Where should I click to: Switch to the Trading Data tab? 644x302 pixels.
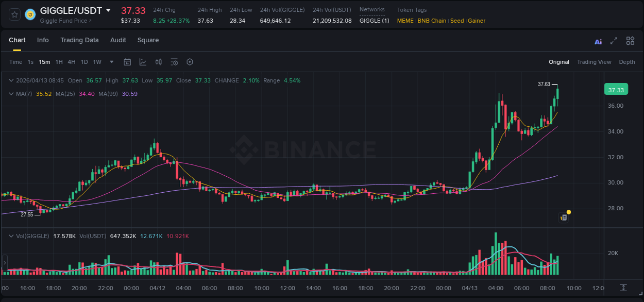(x=79, y=40)
